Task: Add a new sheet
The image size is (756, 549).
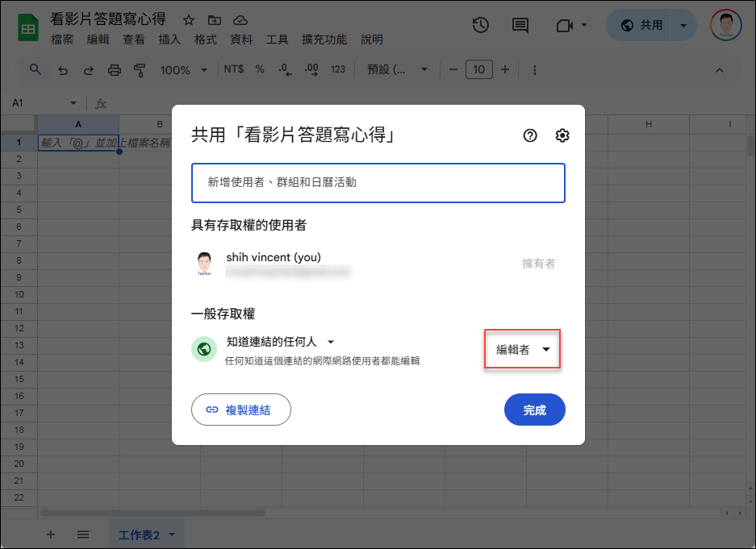Action: click(51, 534)
